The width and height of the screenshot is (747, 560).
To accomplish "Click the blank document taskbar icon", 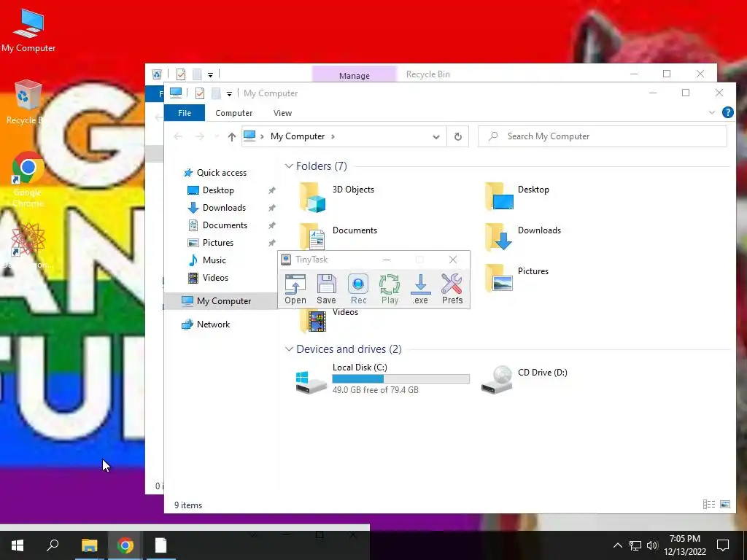I will (x=161, y=545).
